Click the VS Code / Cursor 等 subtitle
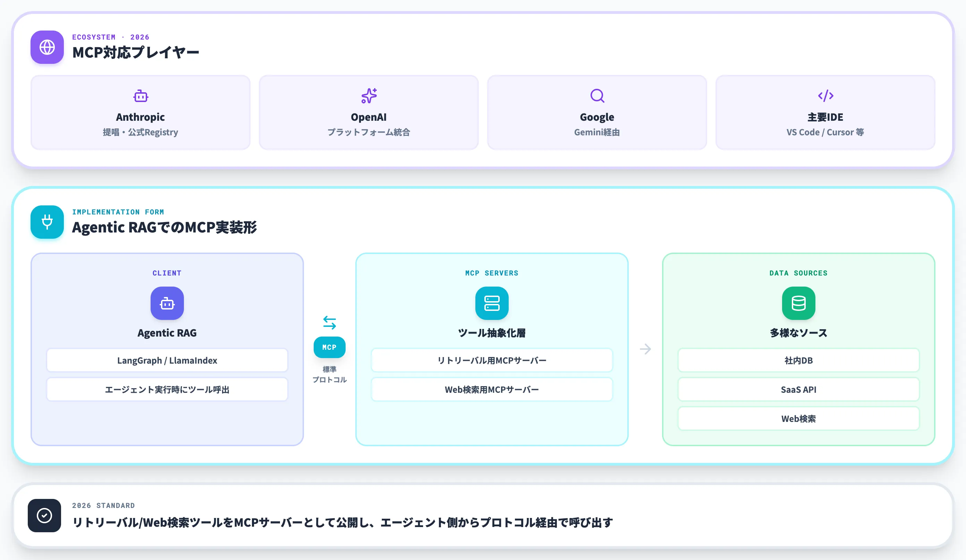Viewport: 966px width, 560px height. [825, 132]
